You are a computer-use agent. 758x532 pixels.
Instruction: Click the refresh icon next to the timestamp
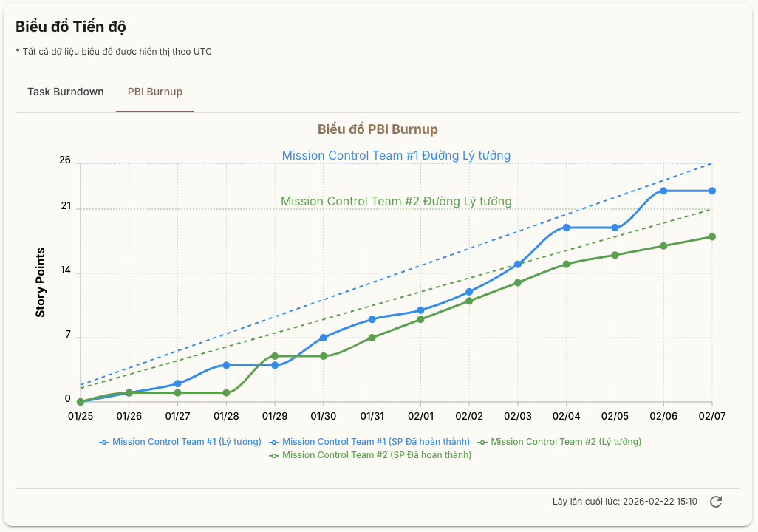coord(715,502)
